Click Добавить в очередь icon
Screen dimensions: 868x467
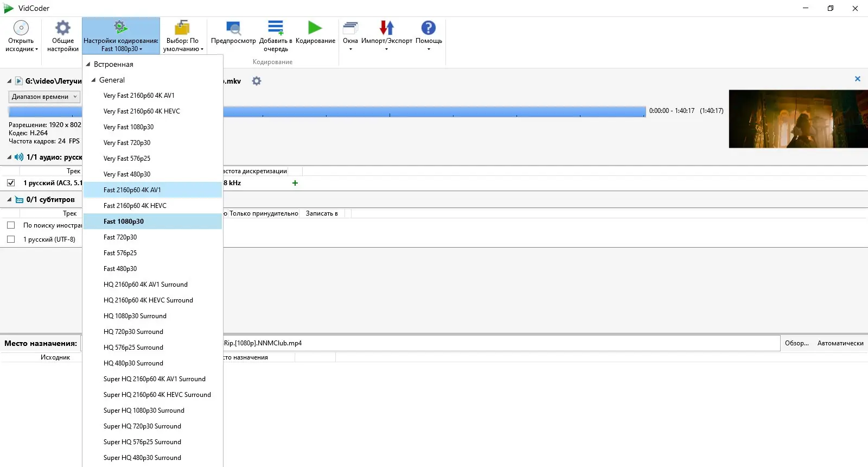(276, 28)
